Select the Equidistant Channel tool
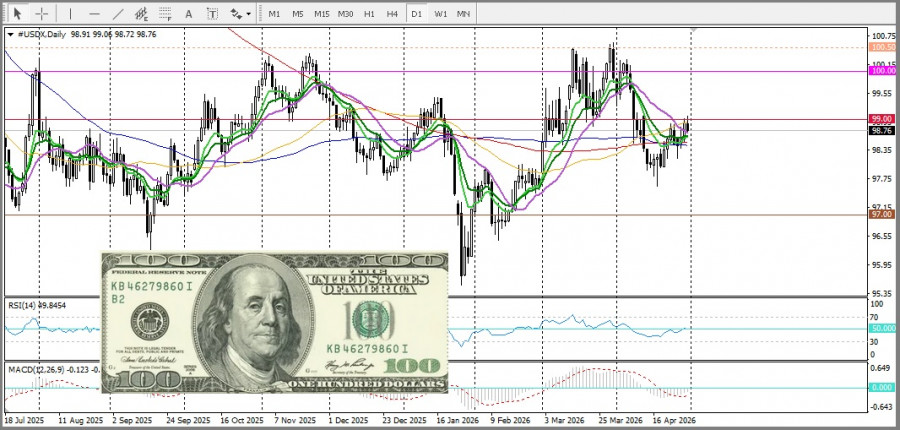Screen dimensions: 900x430 pyautogui.click(x=141, y=13)
